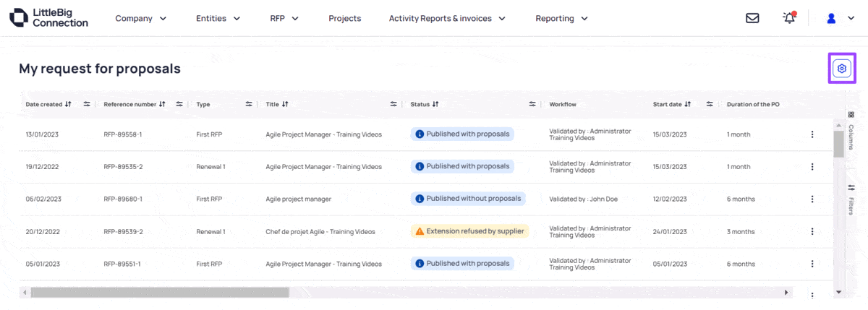Select the Workflow column header

pyautogui.click(x=563, y=104)
